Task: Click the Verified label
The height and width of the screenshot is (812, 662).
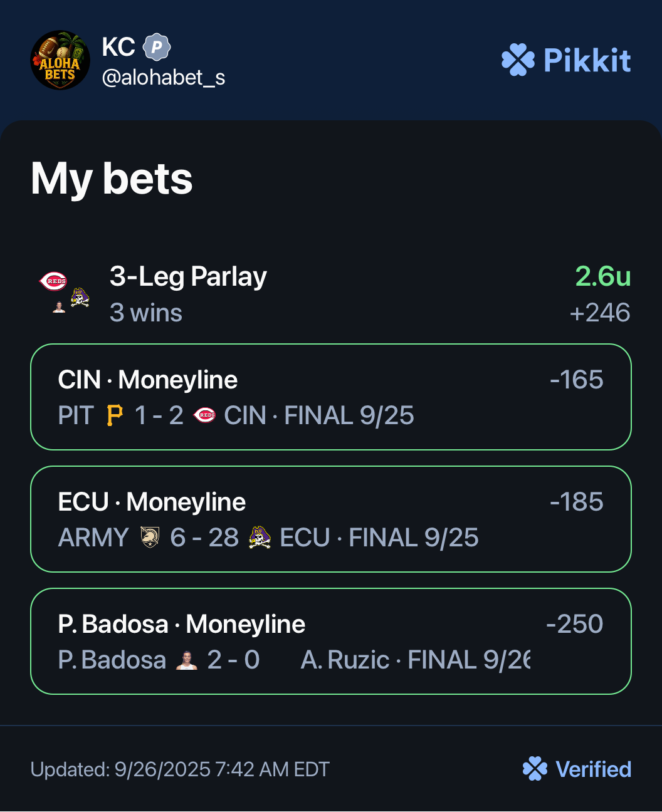Action: coord(593,769)
